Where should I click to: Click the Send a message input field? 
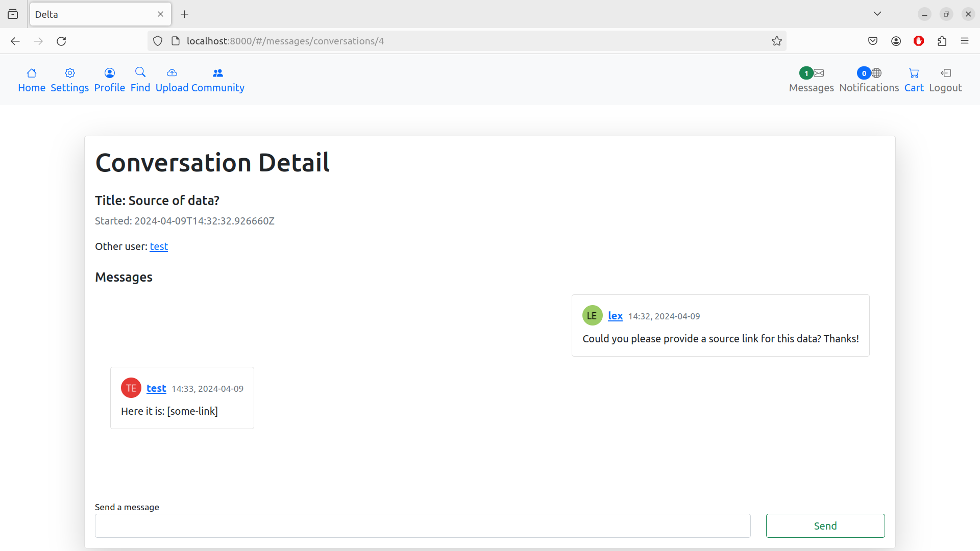click(423, 525)
